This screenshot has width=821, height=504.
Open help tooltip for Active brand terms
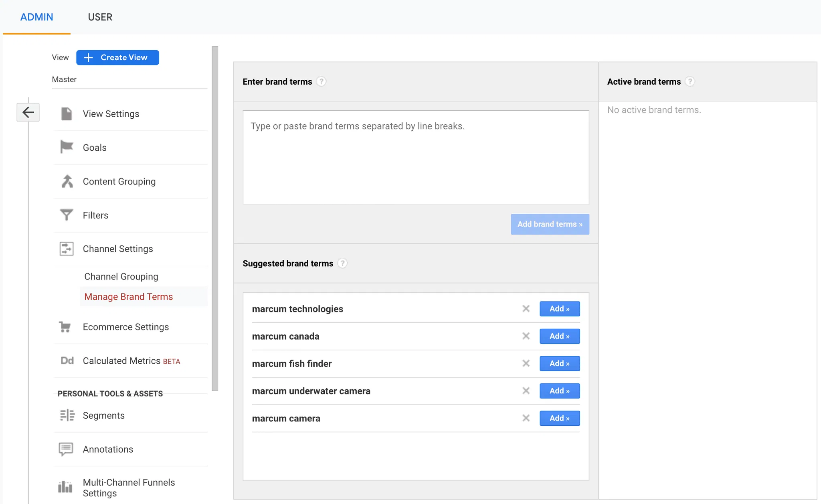690,81
